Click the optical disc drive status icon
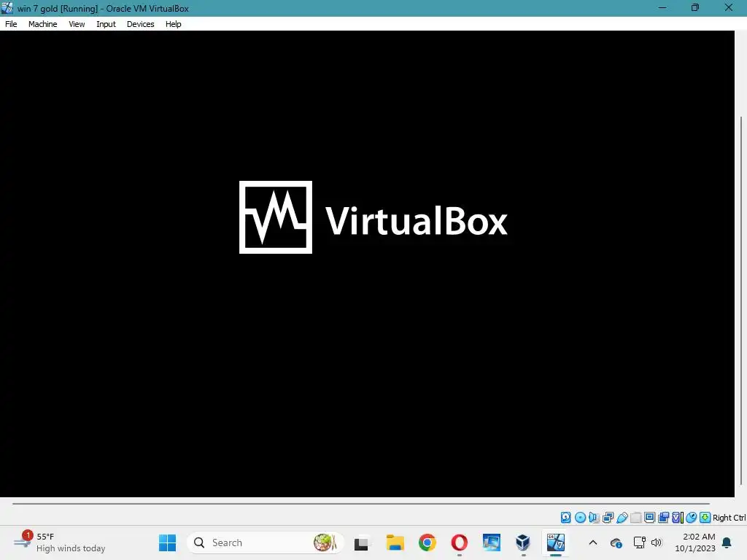Screen dimensions: 747x560 click(x=580, y=517)
